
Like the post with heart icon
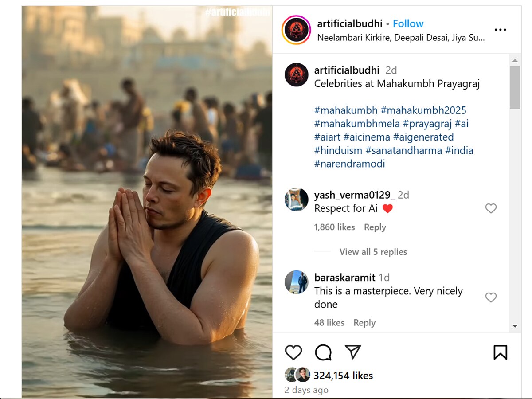[x=293, y=352]
